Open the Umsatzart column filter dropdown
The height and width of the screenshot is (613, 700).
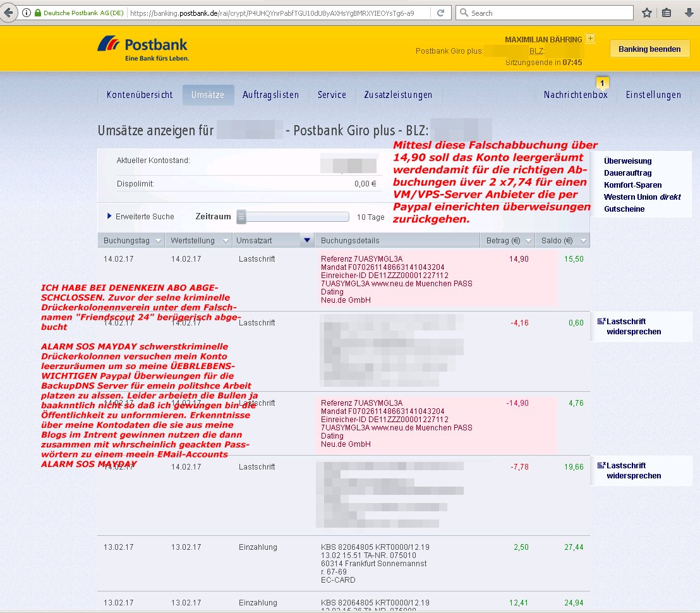307,241
